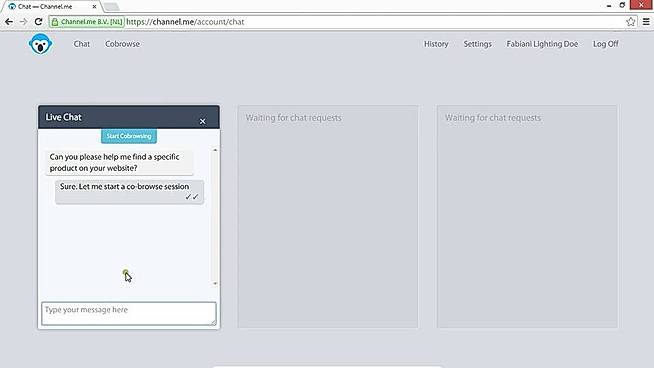
Task: Open the Settings page
Action: [478, 44]
